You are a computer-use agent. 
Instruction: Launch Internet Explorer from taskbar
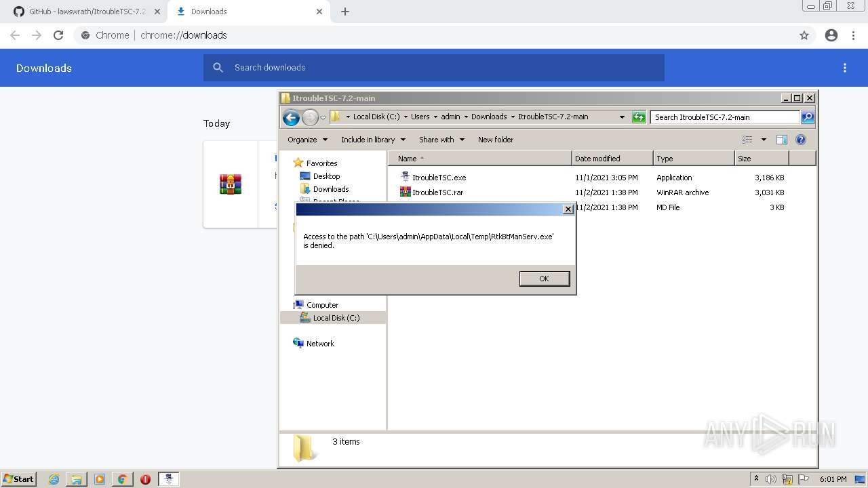tap(54, 479)
